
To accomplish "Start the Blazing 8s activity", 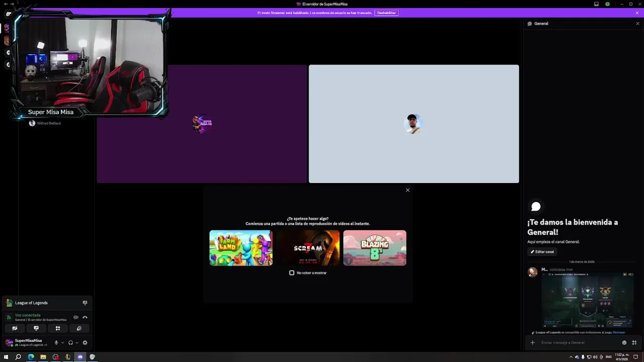I will (375, 248).
